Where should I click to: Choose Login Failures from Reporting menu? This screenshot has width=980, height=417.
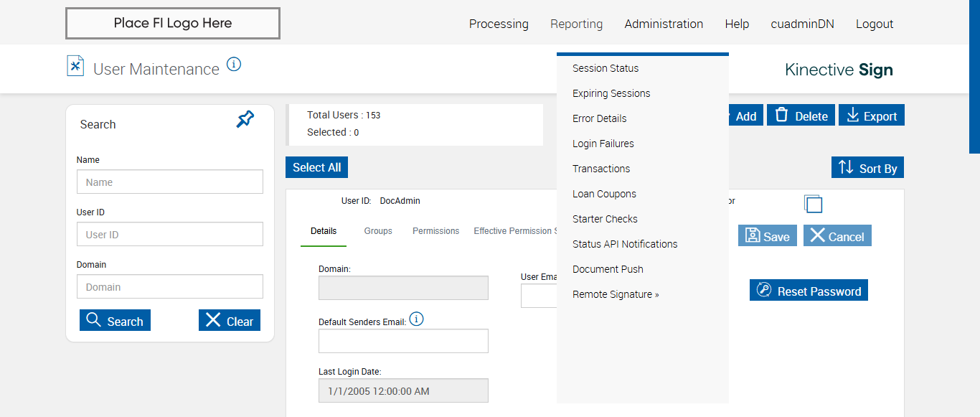point(603,144)
